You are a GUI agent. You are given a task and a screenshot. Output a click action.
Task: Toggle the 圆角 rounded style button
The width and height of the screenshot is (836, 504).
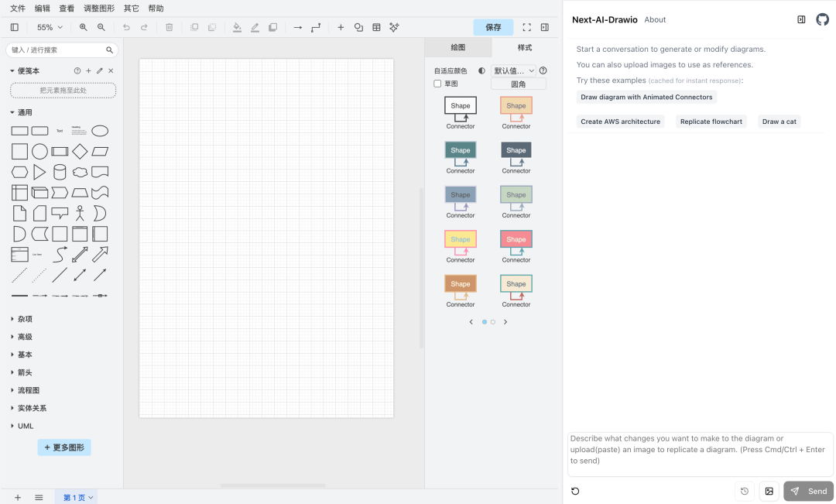518,84
